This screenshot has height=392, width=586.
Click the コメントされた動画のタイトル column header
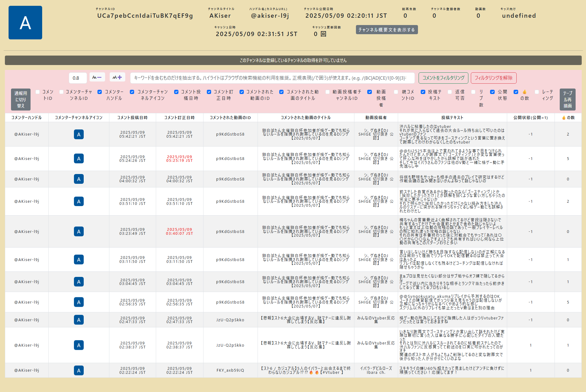306,118
